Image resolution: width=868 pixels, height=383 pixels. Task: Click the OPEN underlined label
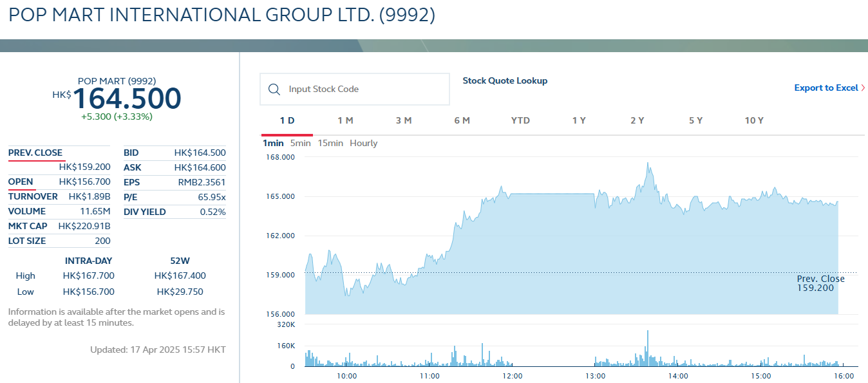21,182
